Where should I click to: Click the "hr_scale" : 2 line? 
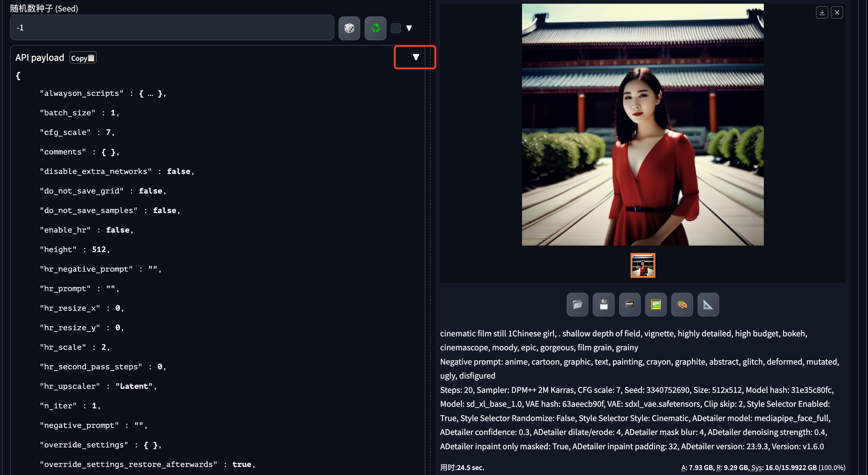[x=75, y=347]
